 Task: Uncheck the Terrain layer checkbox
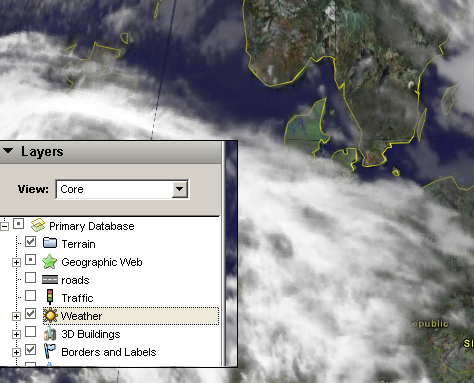[31, 242]
